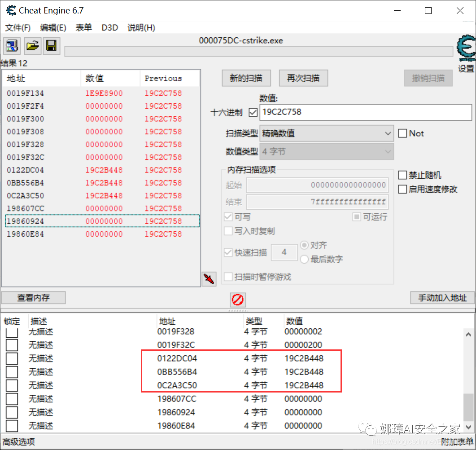Click the scan progress bar
Screen dimensions: 476x450
coord(259,51)
